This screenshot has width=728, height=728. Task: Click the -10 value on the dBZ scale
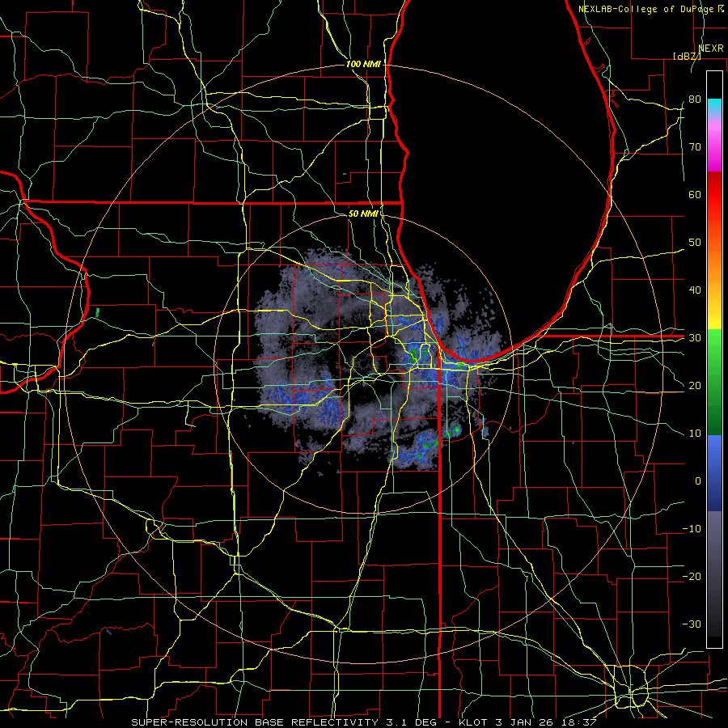click(692, 528)
